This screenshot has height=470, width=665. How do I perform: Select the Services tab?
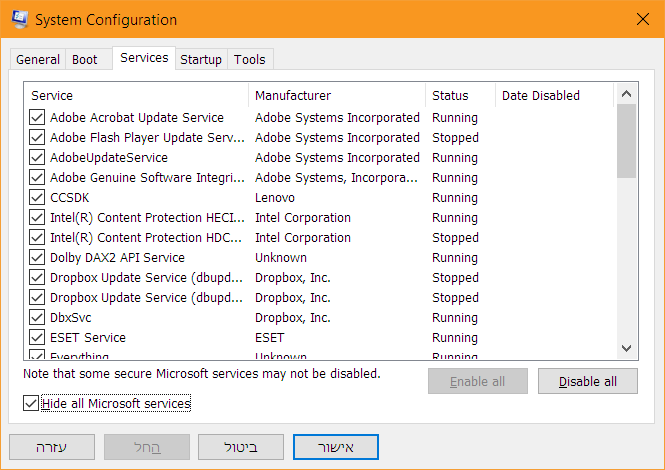point(144,58)
